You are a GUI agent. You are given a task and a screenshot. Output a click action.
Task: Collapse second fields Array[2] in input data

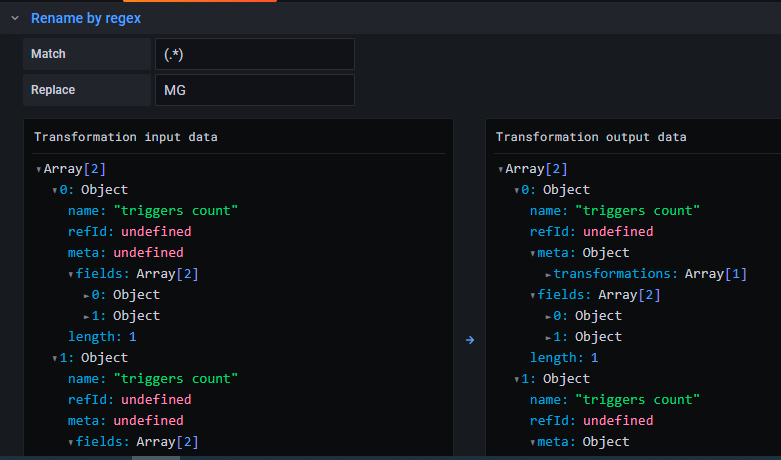tap(71, 443)
